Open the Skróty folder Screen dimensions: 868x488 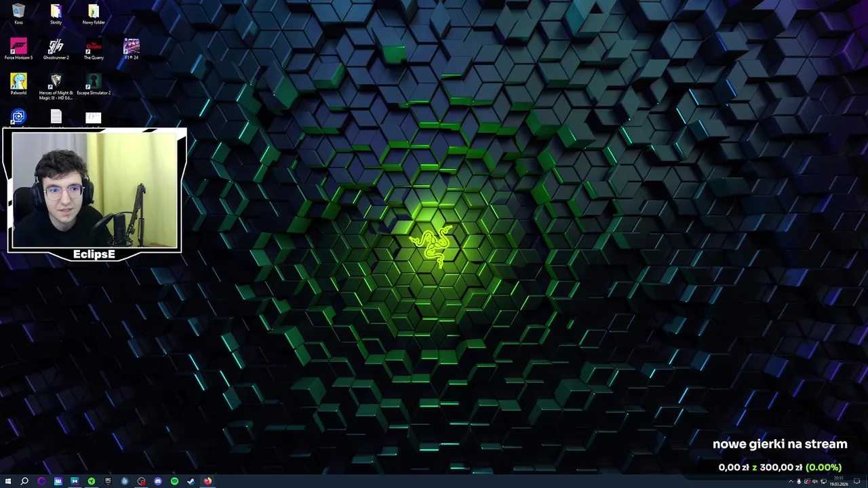pos(56,14)
